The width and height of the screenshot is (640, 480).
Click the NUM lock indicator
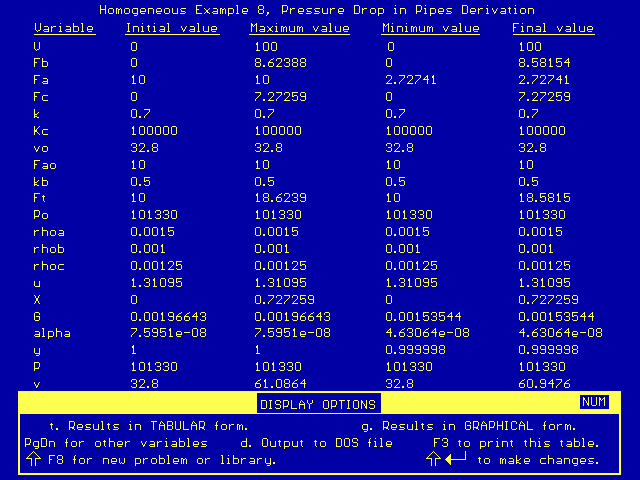[x=593, y=402]
